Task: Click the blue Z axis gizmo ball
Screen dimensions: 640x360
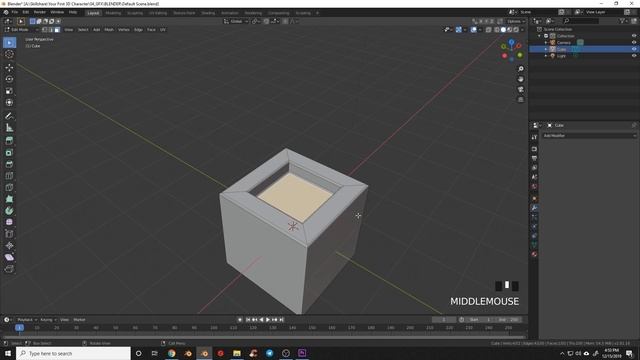Action: (511, 42)
